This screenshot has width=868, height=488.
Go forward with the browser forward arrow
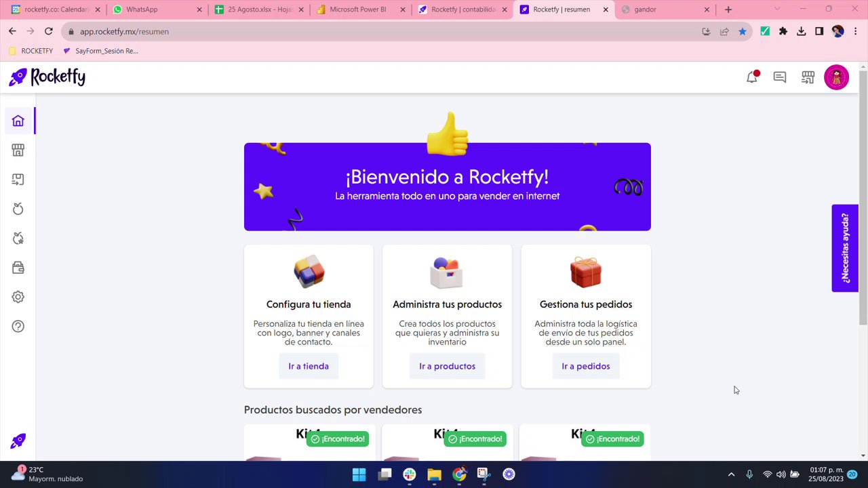[31, 31]
